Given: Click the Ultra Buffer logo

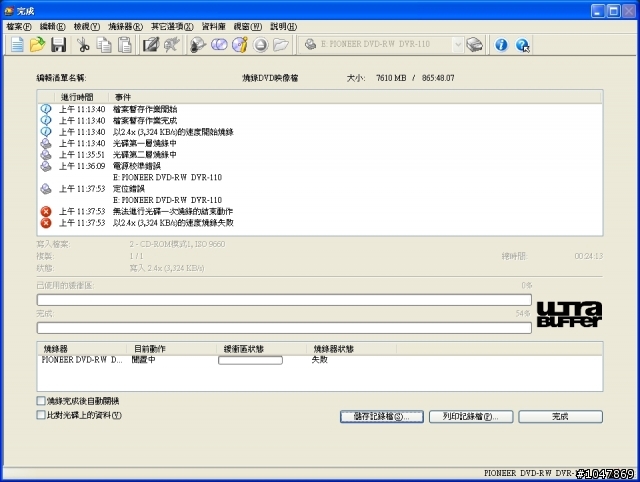Looking at the screenshot, I should [x=569, y=314].
